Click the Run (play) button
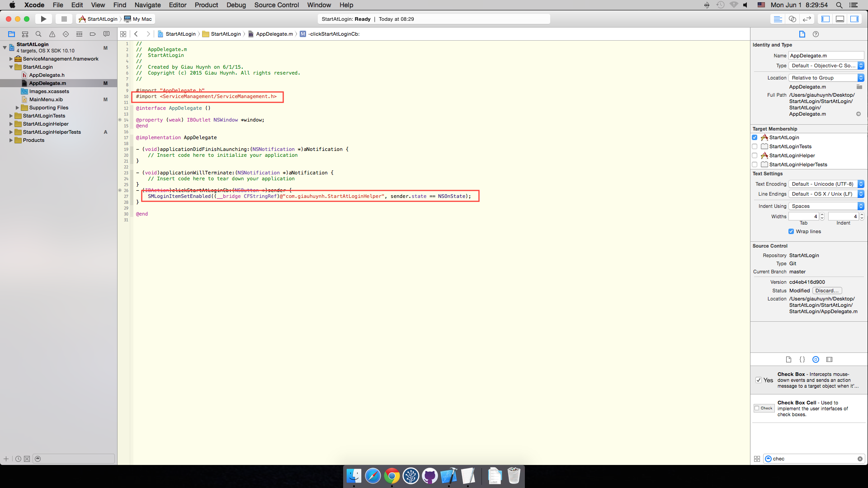Viewport: 868px width, 488px height. [43, 19]
